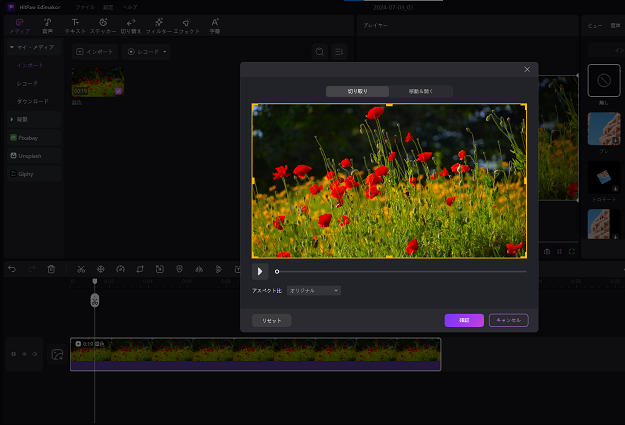Image resolution: width=625 pixels, height=425 pixels.
Task: Click the search icon in media panel
Action: coord(319,51)
